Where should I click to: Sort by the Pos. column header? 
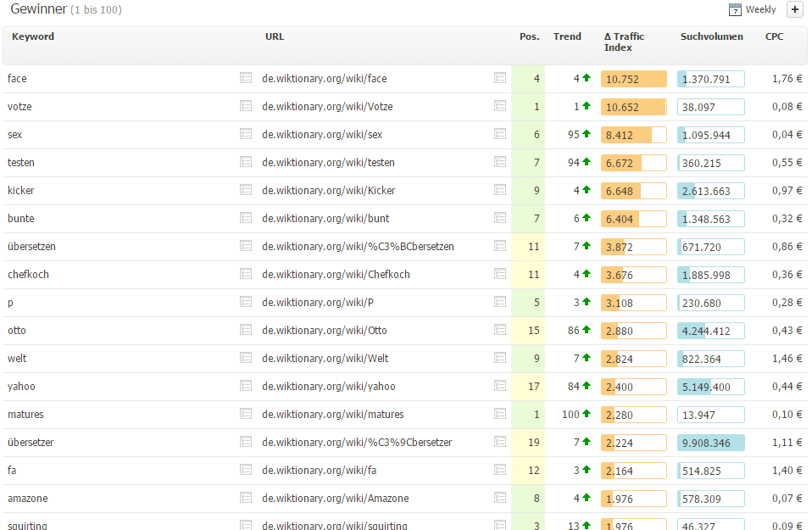click(529, 36)
